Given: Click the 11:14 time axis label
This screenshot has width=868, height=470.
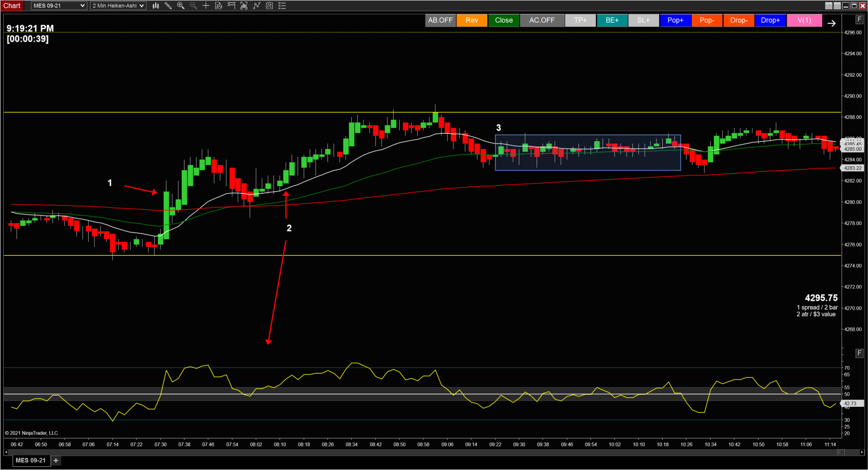Looking at the screenshot, I should point(830,445).
